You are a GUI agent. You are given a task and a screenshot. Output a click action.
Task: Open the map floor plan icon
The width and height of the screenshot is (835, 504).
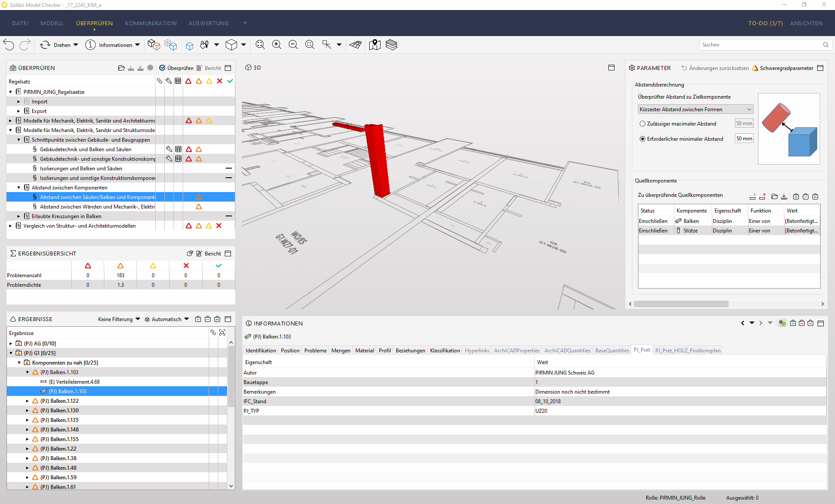point(375,45)
